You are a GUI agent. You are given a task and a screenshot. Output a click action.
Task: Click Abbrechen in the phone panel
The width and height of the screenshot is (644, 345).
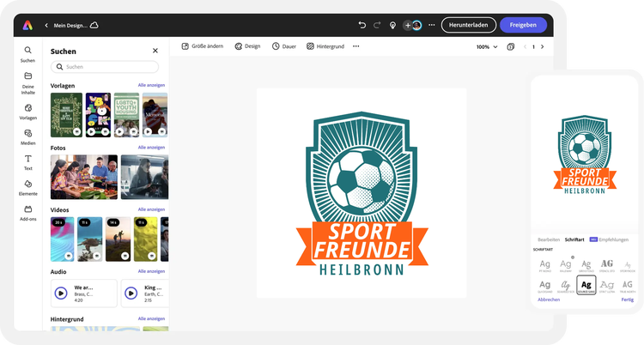pos(549,300)
